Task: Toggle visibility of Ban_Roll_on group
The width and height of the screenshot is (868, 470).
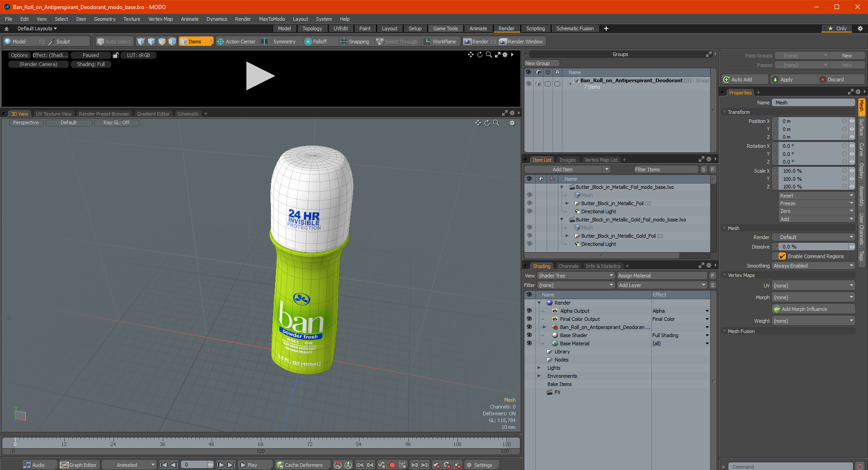Action: (528, 84)
